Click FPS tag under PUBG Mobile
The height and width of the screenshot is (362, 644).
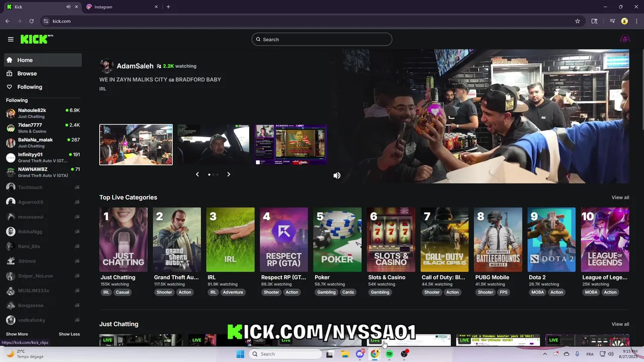tap(504, 292)
